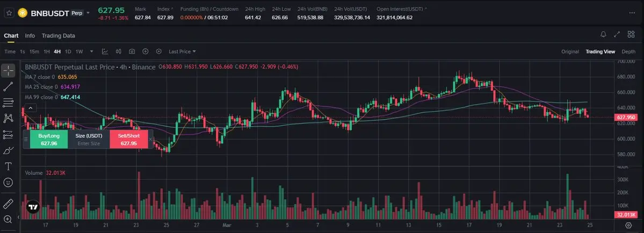Image resolution: width=644 pixels, height=233 pixels.
Task: Select the forecasting and measurement position tool
Action: (9, 134)
